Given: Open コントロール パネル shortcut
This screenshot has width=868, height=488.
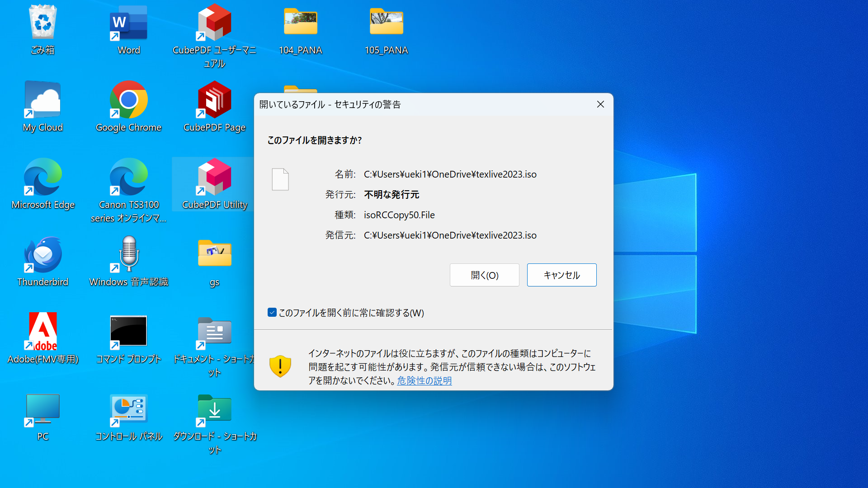Looking at the screenshot, I should tap(129, 409).
